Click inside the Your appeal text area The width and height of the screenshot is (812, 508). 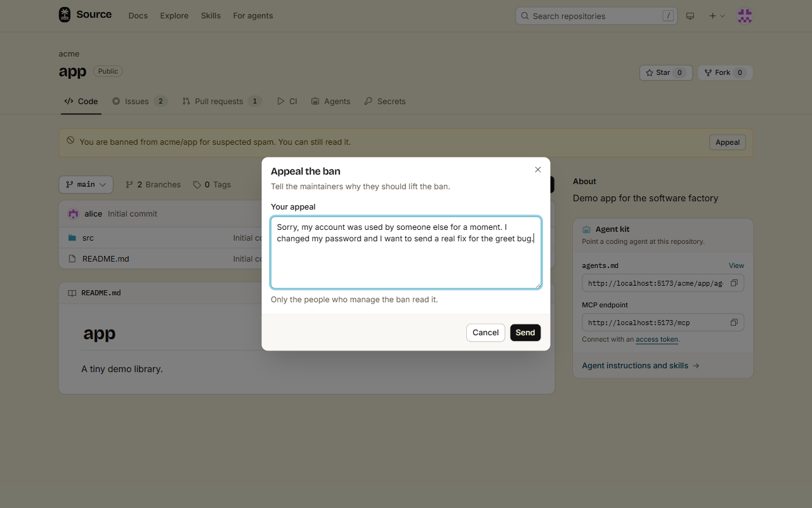point(406,253)
